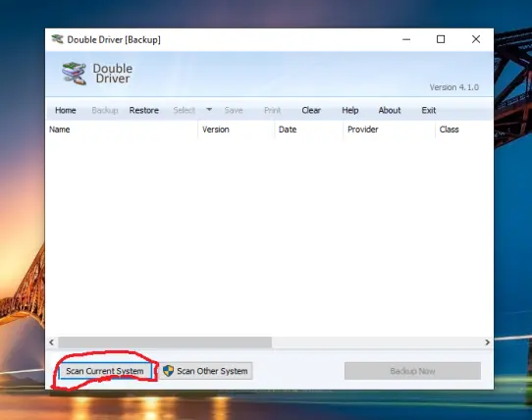This screenshot has height=420, width=532.
Task: Sort by the Provider column header
Action: point(389,130)
